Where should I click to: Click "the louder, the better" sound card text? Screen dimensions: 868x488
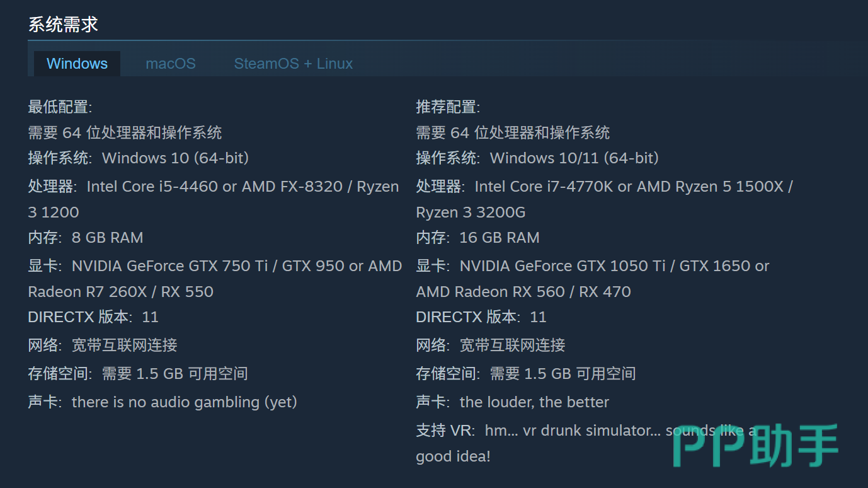[x=535, y=402]
